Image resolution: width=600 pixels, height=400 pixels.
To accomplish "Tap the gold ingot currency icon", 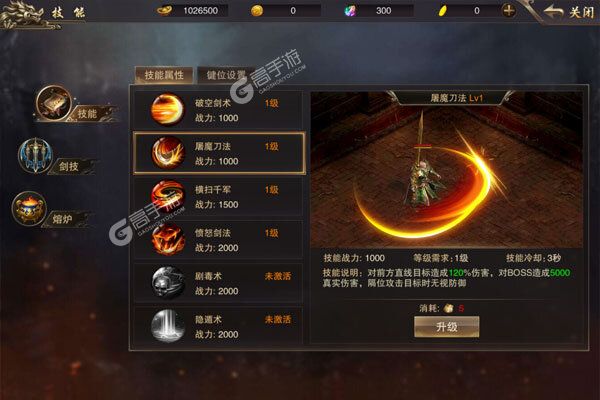I will click(x=165, y=10).
